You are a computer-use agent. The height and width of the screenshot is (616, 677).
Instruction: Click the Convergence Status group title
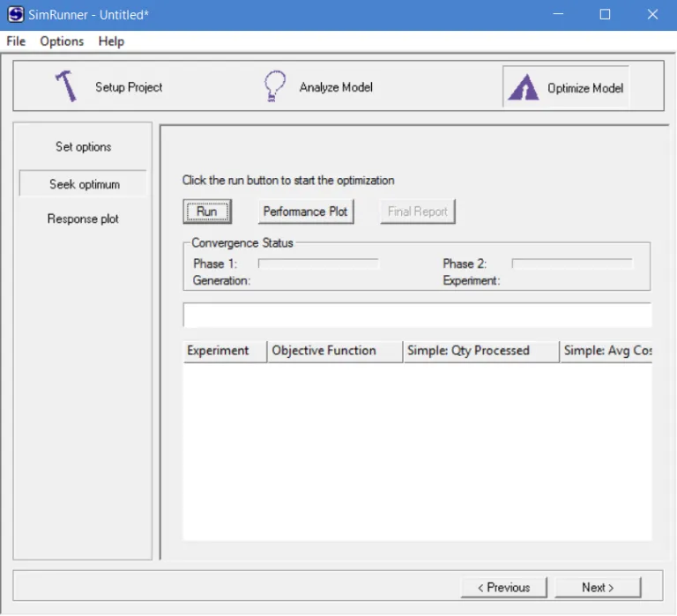tap(242, 243)
